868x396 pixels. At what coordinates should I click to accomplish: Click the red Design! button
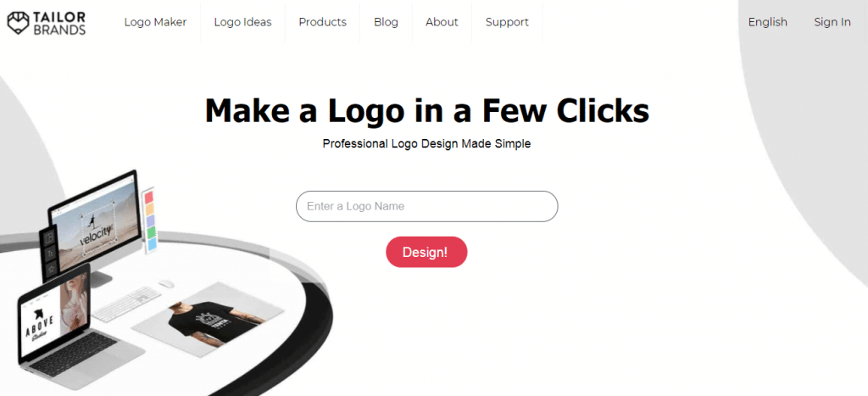pyautogui.click(x=426, y=252)
